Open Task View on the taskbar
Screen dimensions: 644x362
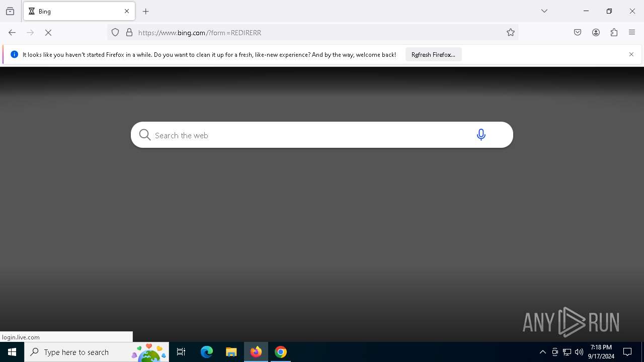[181, 352]
